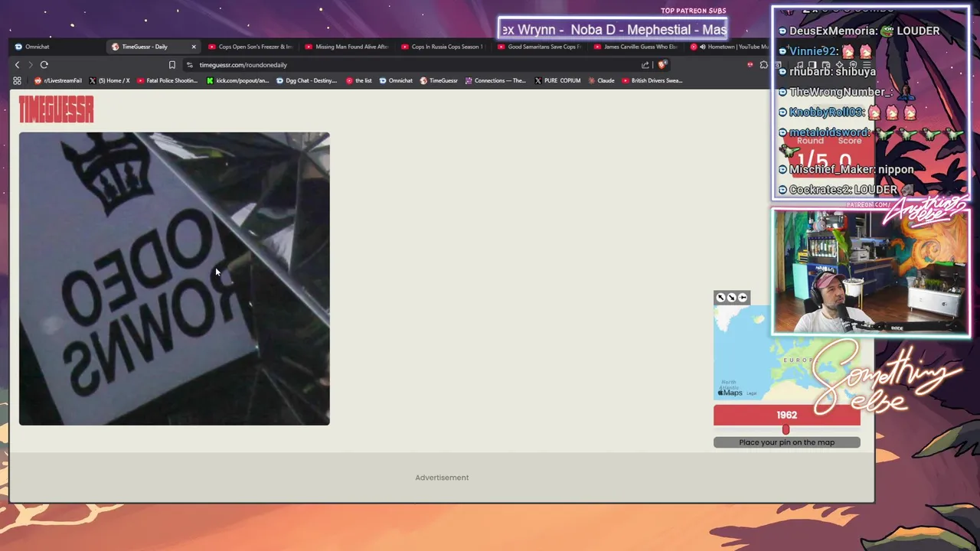
Task: Open r/LivestreamFail bookmark
Action: pyautogui.click(x=58, y=80)
